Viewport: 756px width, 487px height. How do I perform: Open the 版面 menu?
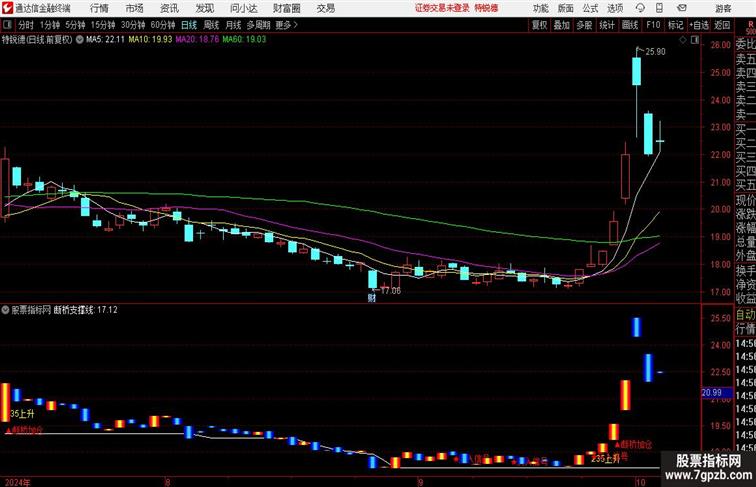coord(566,8)
